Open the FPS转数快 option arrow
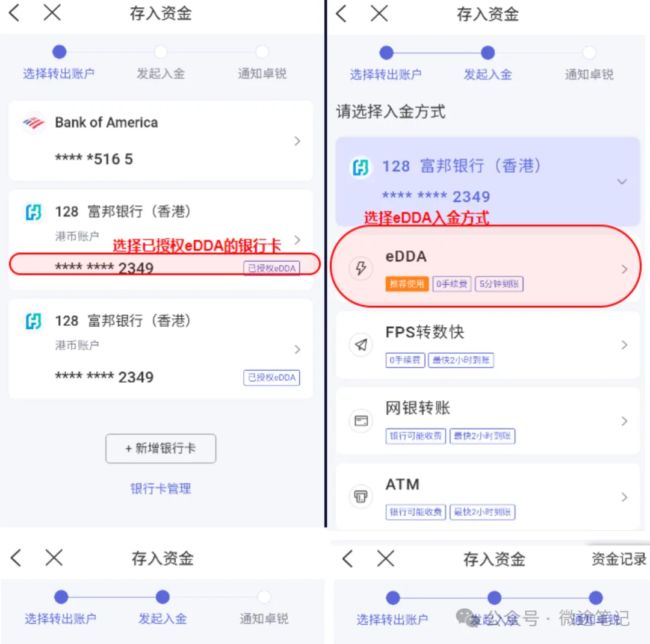The image size is (650, 644). 624,345
